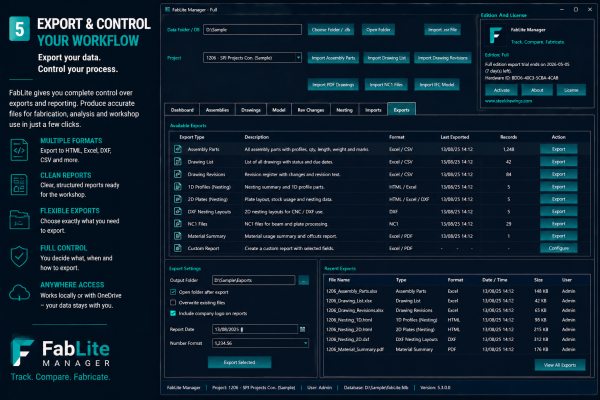Go to the Rev Changes tab
Screen dimensions: 600x400
pos(311,110)
